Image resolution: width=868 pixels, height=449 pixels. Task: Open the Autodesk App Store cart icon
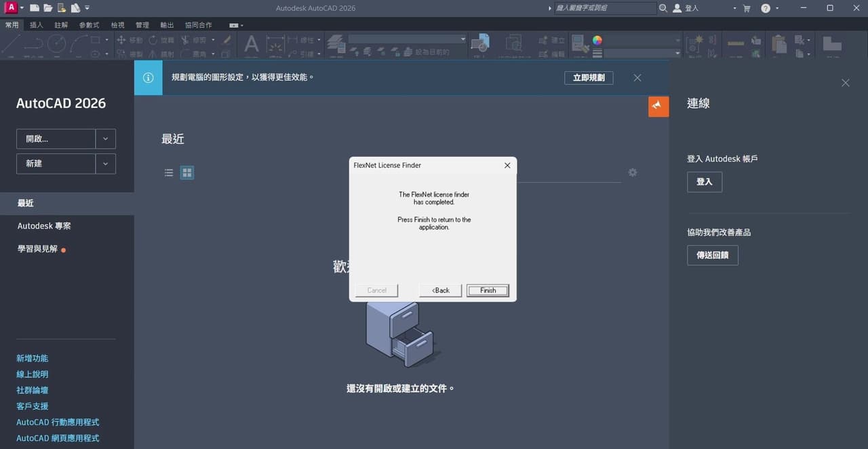pyautogui.click(x=747, y=8)
